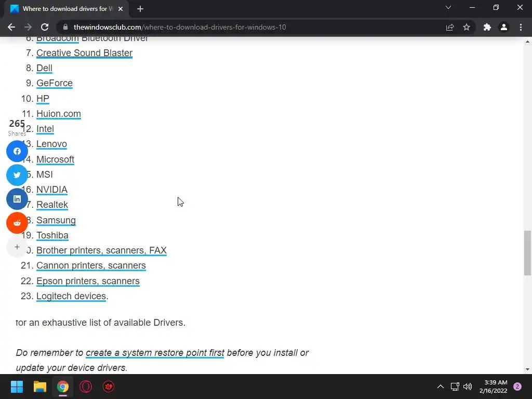532x399 pixels.
Task: Click the forward navigation arrow
Action: pyautogui.click(x=28, y=27)
